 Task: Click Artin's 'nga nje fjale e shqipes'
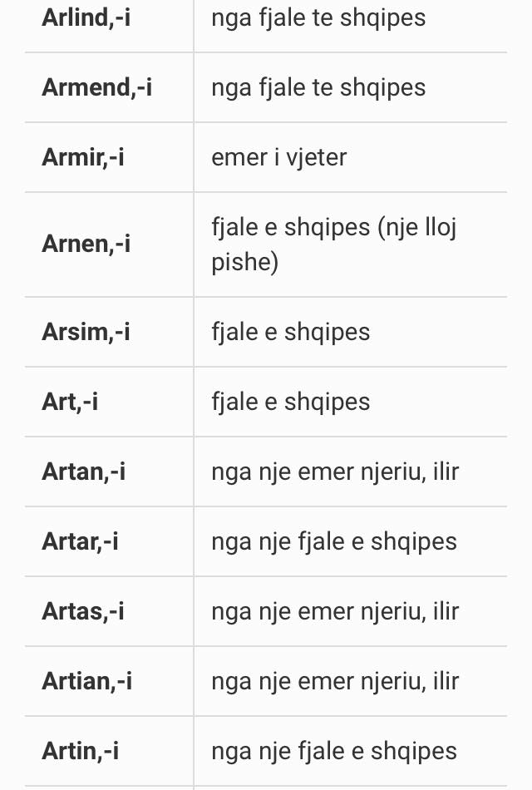point(334,753)
